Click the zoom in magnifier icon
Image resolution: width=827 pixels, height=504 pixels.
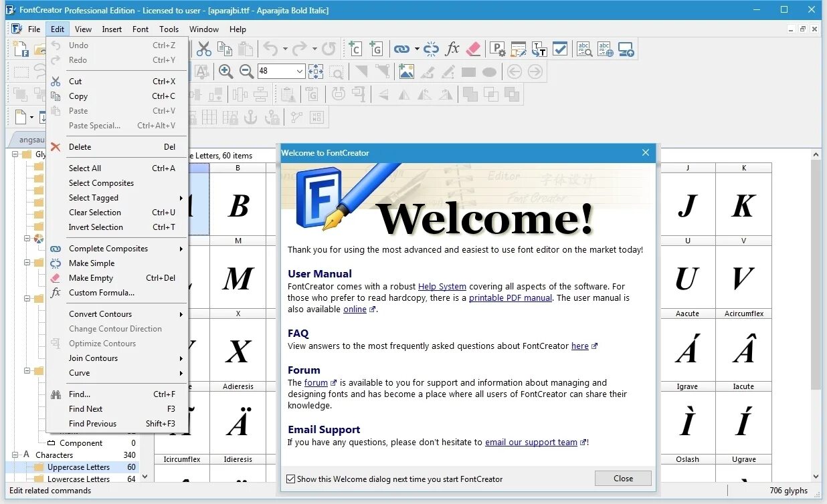tap(225, 72)
